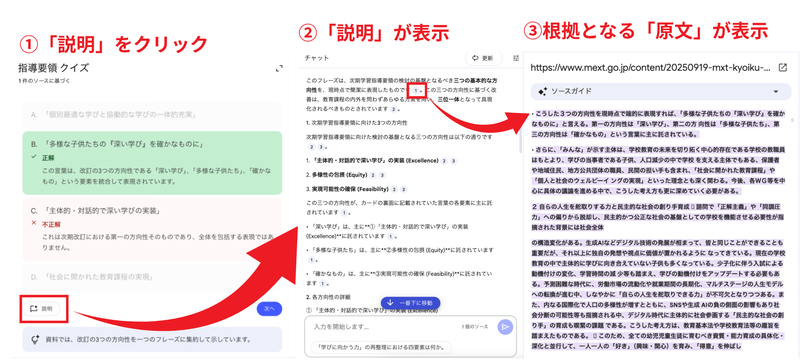
Task: Send the chat message with the arrow button
Action: coord(505,327)
